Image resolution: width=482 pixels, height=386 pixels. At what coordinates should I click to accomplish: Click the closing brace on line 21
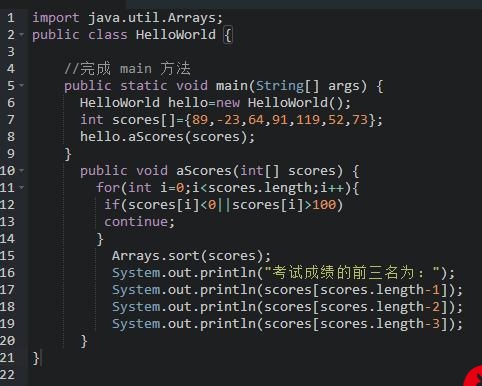(x=36, y=359)
